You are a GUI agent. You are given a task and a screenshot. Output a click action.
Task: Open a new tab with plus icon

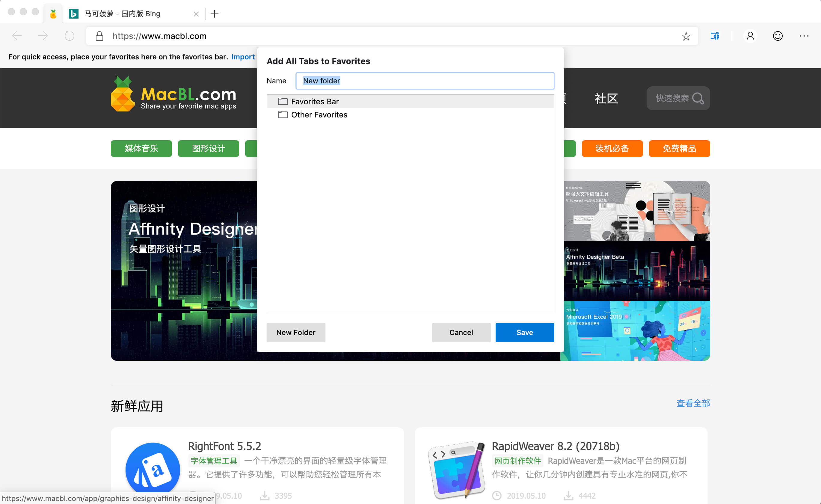click(x=215, y=14)
